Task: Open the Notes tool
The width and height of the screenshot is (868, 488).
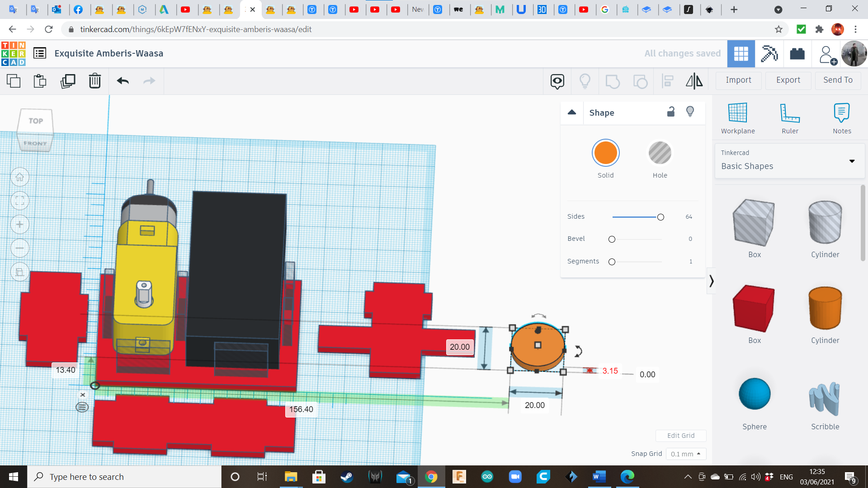Action: [842, 117]
